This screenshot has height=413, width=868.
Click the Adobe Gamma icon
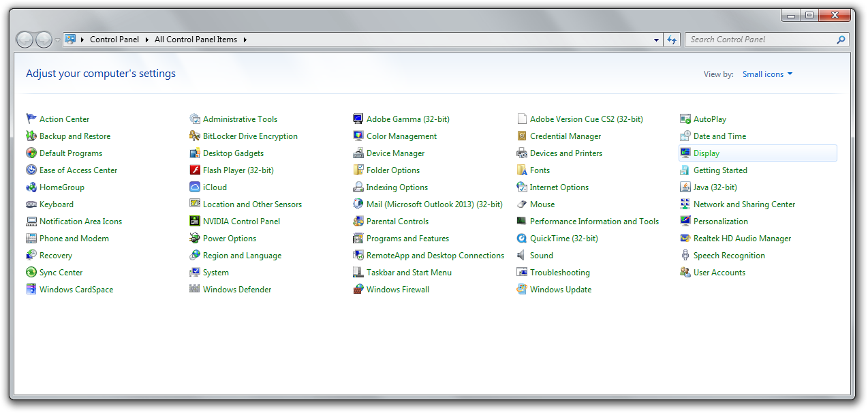tap(358, 119)
